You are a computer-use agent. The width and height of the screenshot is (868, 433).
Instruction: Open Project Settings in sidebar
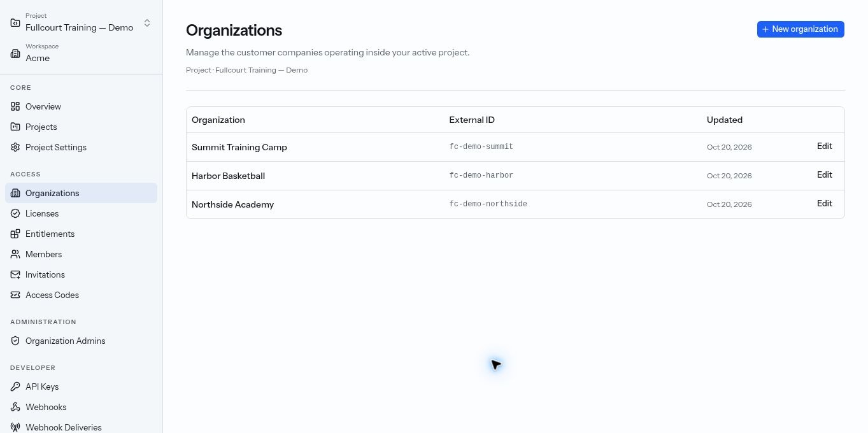[x=81, y=147]
